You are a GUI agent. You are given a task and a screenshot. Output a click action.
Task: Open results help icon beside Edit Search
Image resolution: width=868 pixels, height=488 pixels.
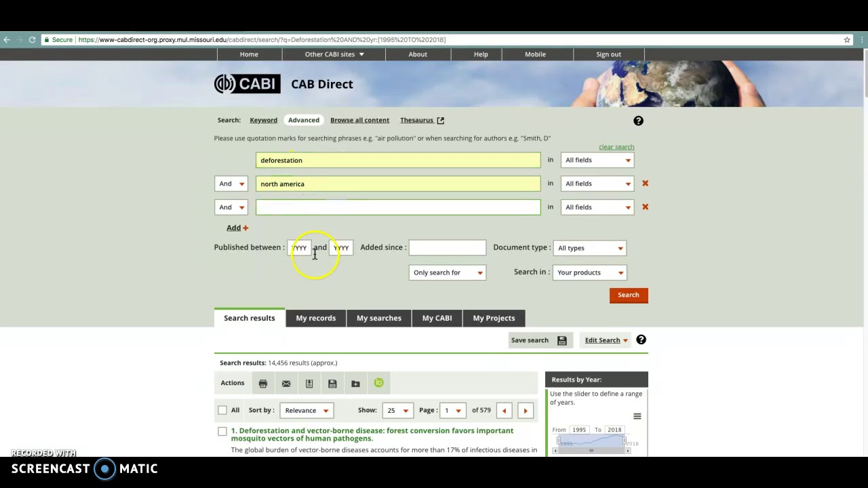641,340
